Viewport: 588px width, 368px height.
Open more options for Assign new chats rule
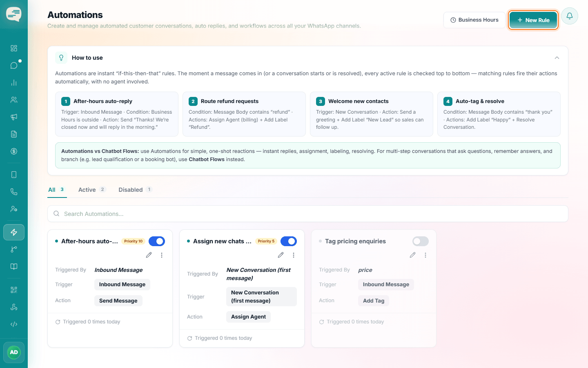(294, 255)
